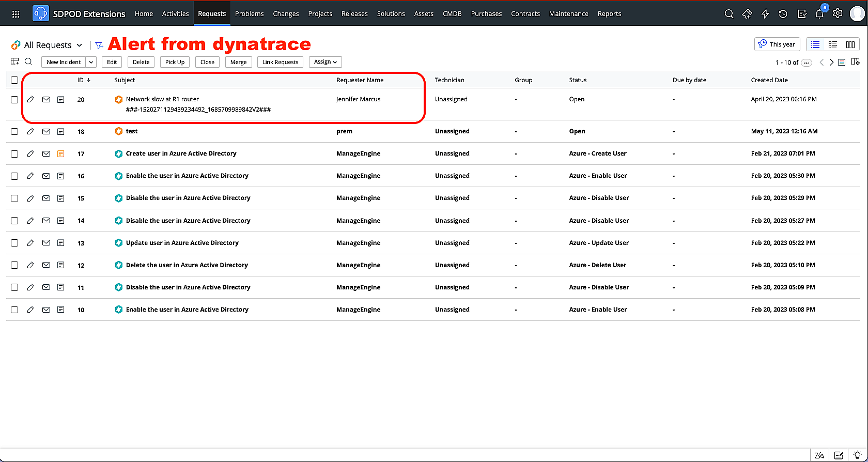Click the mail icon for request 18
Viewport: 868px width, 462px height.
[x=46, y=131]
